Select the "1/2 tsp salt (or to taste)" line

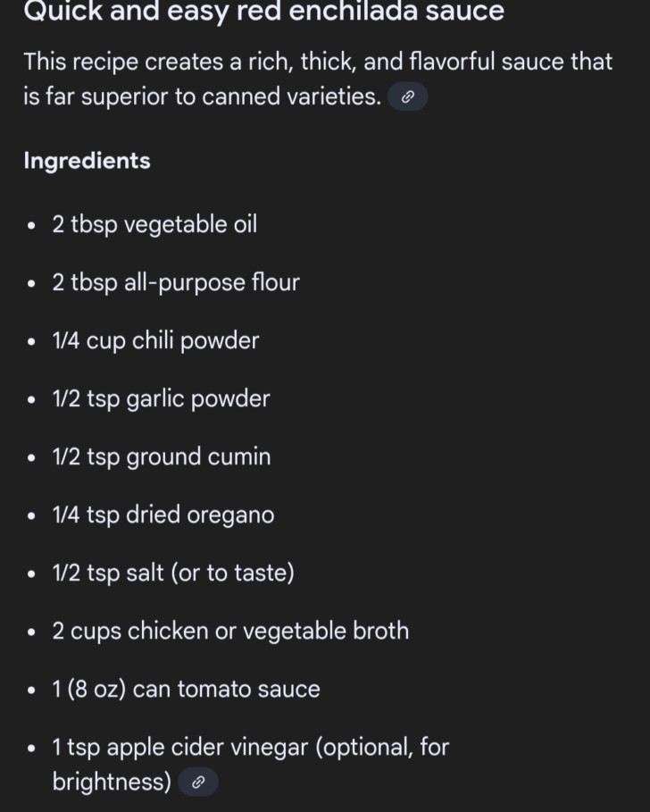tap(173, 573)
